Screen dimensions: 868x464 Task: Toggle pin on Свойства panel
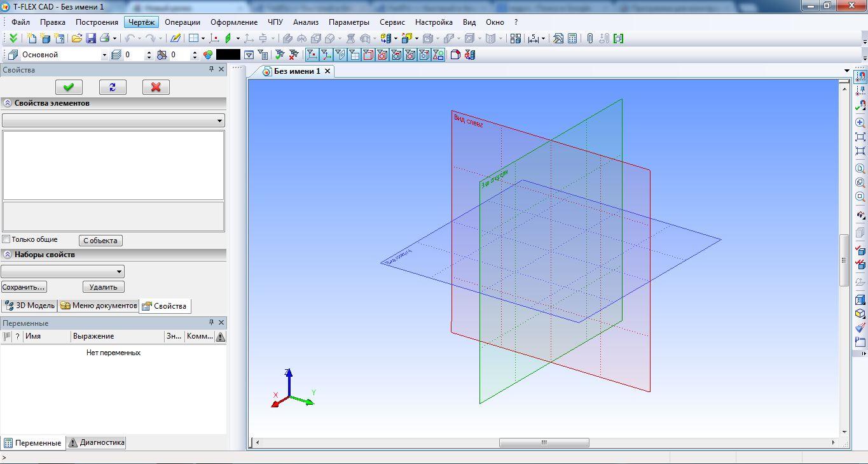point(212,69)
